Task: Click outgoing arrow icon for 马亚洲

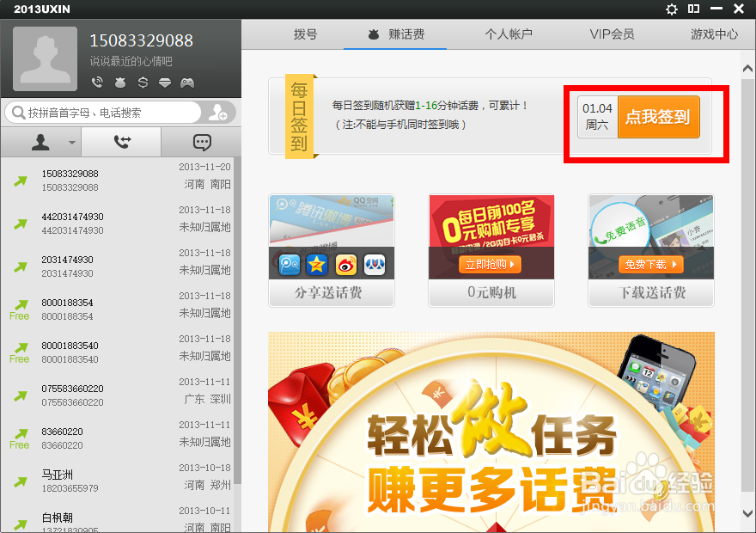Action: point(21,481)
